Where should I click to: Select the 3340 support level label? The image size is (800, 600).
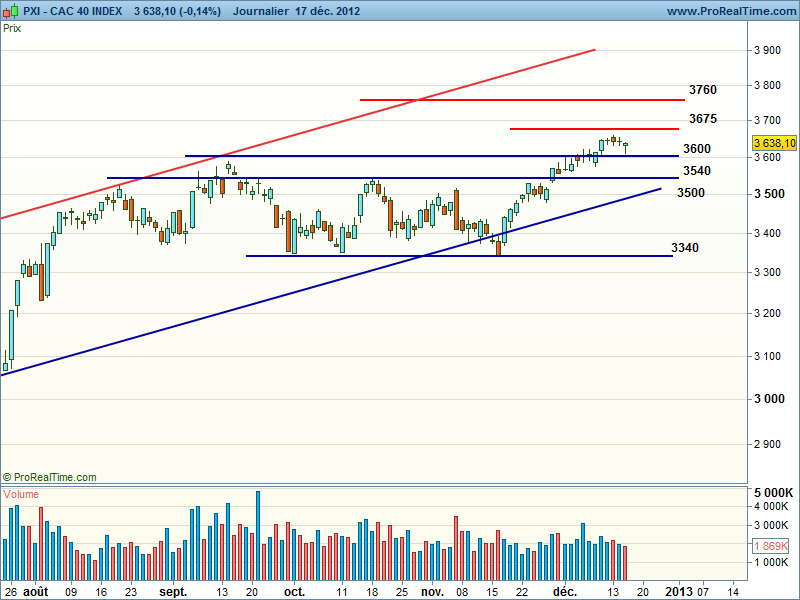point(685,248)
